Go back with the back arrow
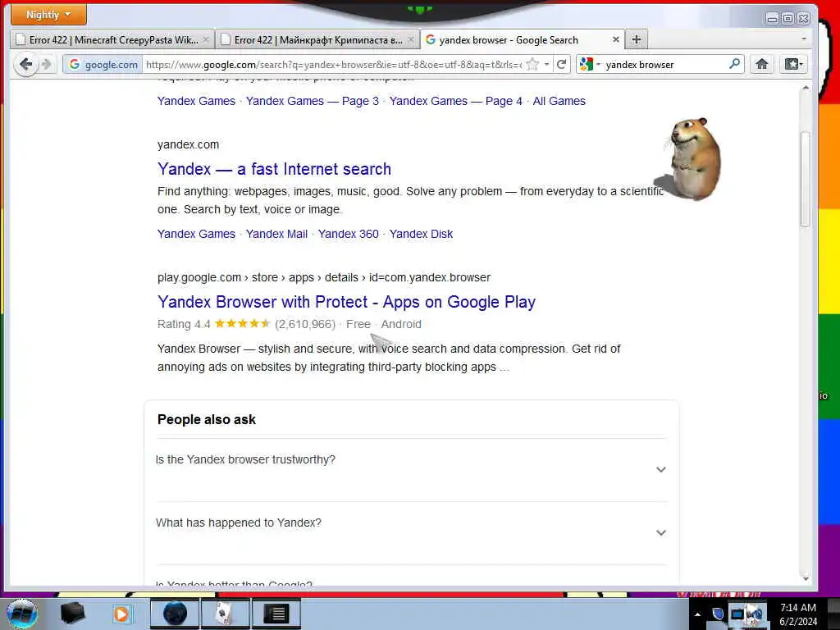The image size is (840, 630). (x=25, y=64)
